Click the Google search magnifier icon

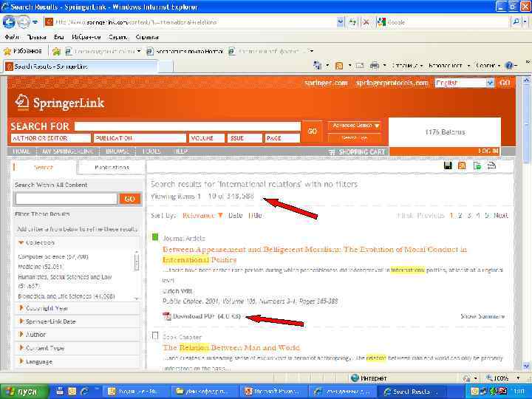(516, 22)
